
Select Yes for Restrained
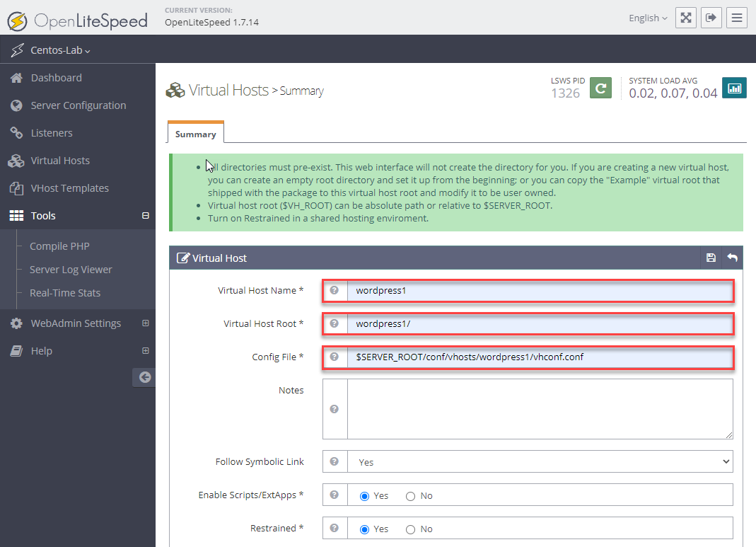point(364,529)
